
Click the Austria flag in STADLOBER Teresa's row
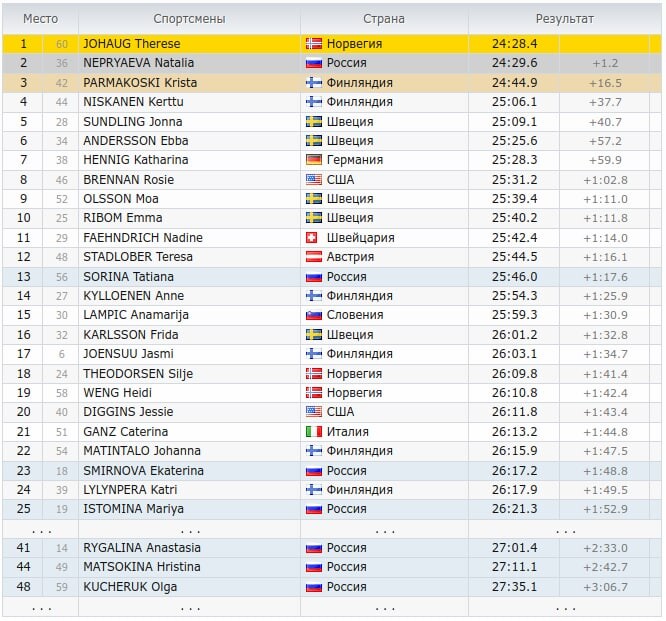pyautogui.click(x=314, y=257)
